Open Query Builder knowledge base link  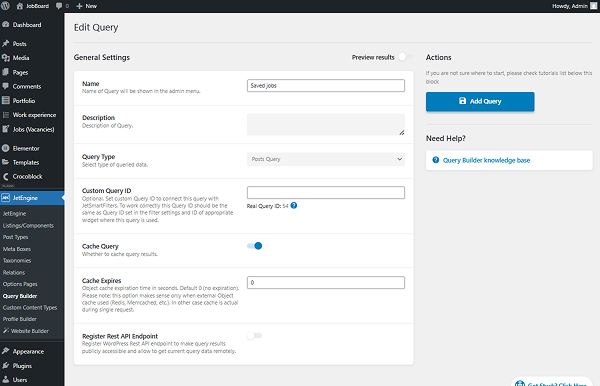486,160
